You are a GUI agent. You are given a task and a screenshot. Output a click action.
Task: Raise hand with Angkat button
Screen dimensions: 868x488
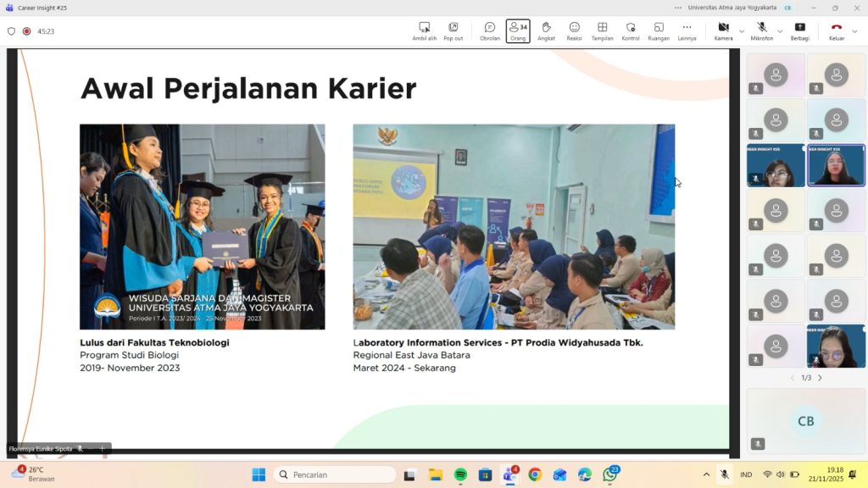coord(546,31)
